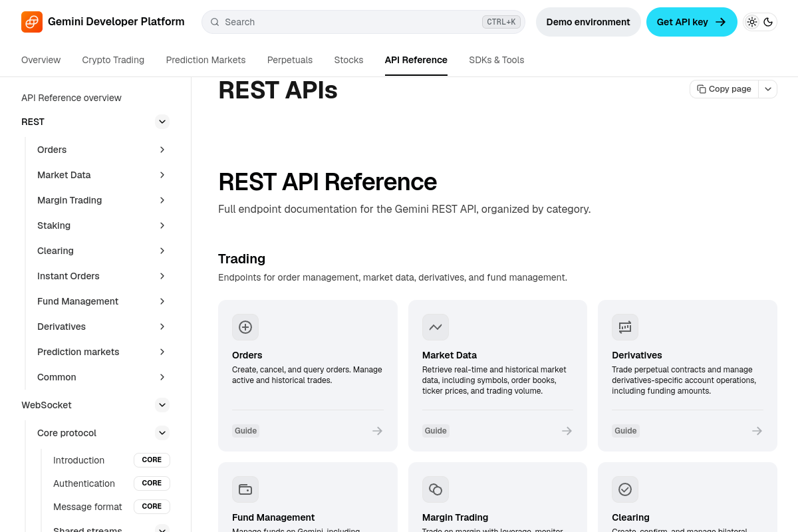Open the Overview tab

(41, 60)
